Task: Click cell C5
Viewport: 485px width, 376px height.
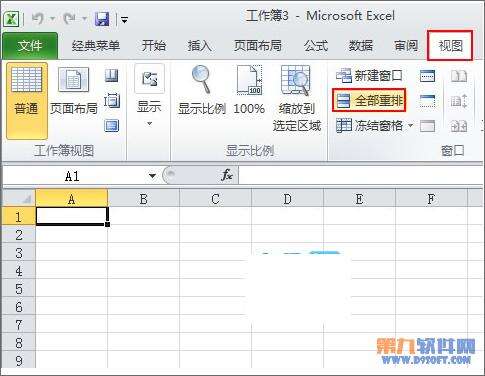Action: click(x=215, y=289)
